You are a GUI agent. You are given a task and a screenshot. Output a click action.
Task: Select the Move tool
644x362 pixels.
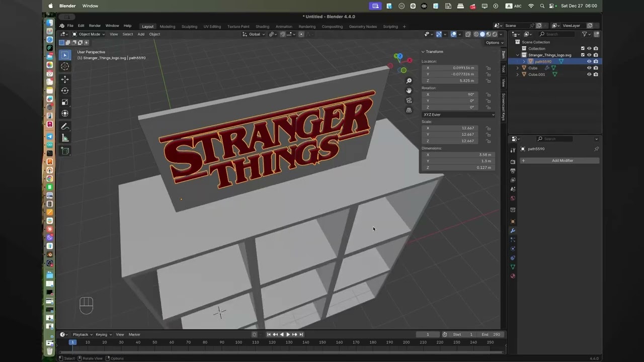coord(65,79)
